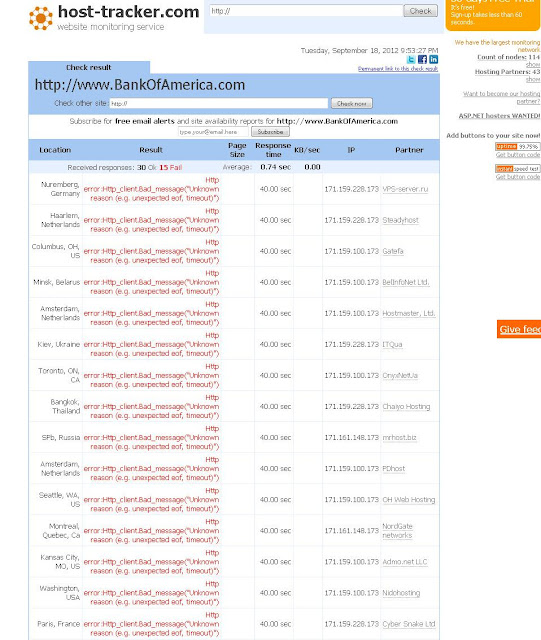Click show link under Hosting Partners

(533, 79)
